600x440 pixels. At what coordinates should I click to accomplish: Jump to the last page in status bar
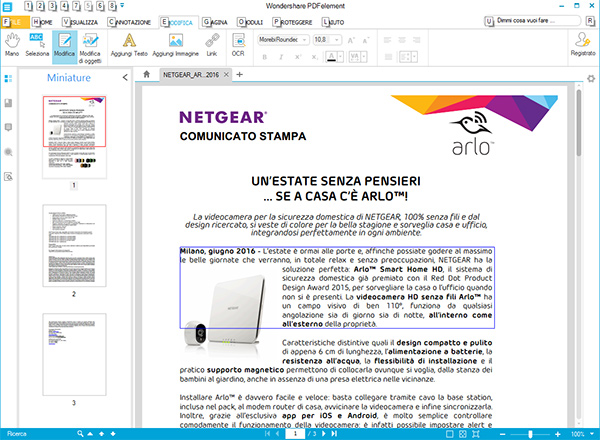coord(334,433)
